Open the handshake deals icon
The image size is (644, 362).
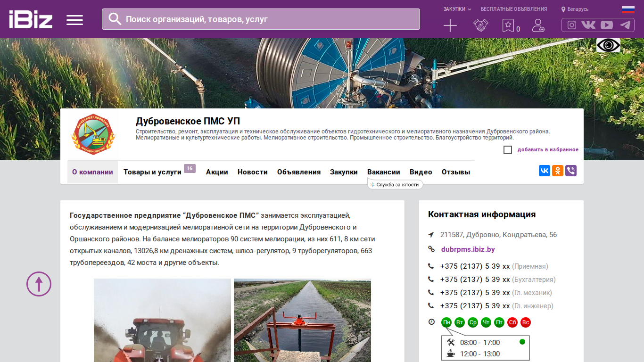click(x=481, y=25)
